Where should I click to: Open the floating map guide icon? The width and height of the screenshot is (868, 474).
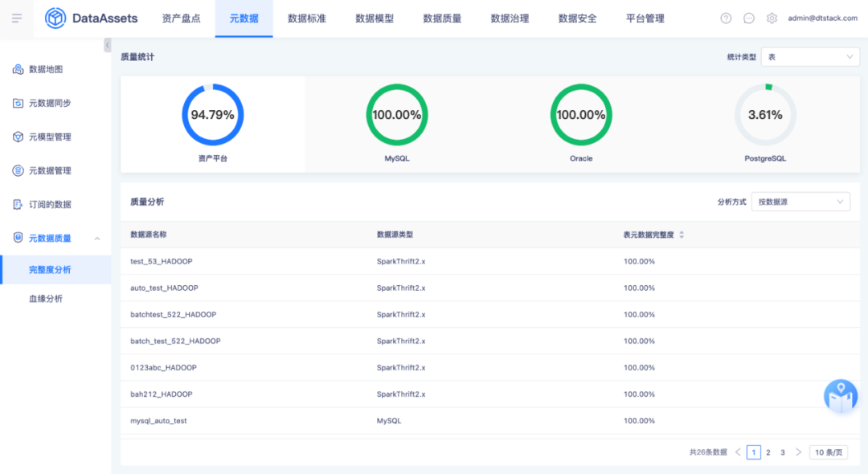click(x=841, y=396)
